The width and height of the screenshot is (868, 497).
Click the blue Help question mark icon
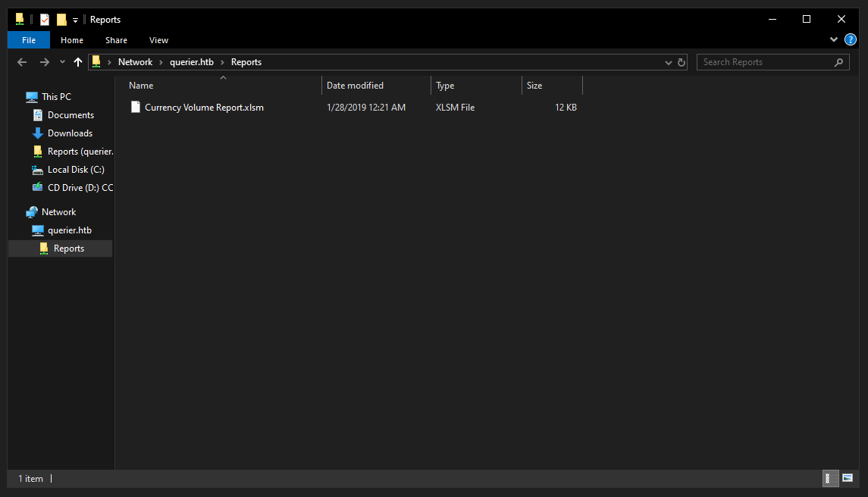coord(851,39)
